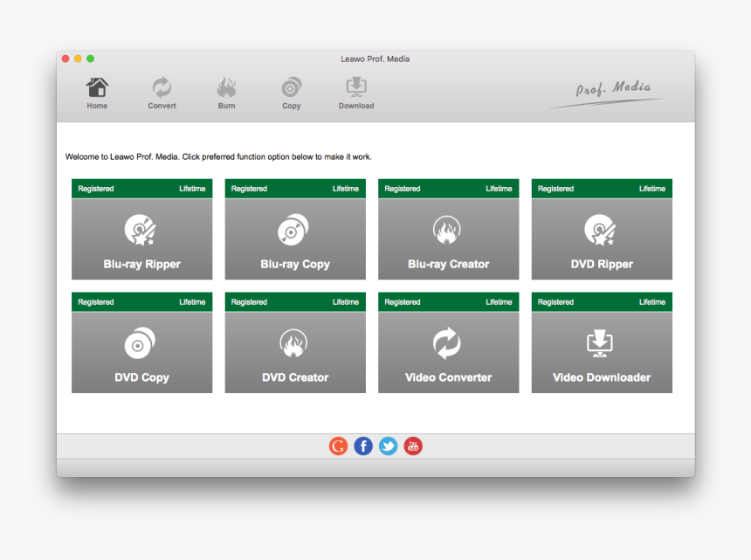Viewport: 751px width, 560px height.
Task: Launch DVD Copy via its double-disc icon
Action: pyautogui.click(x=140, y=343)
